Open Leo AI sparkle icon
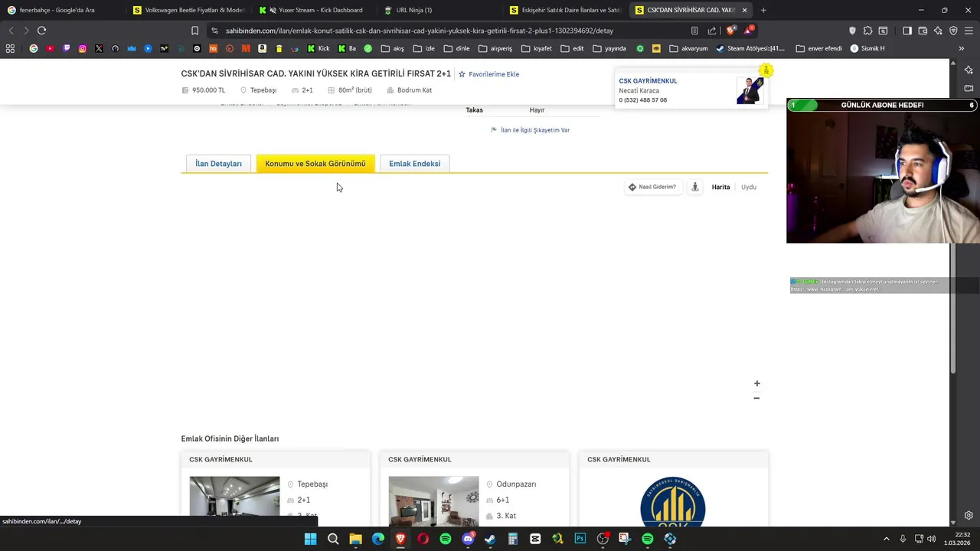Viewport: 980px width, 551px height. 938,31
